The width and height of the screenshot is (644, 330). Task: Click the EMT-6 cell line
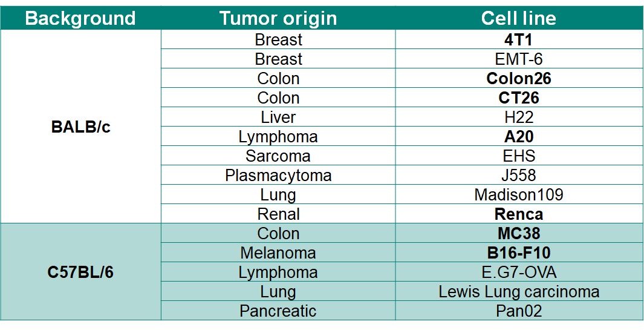518,59
